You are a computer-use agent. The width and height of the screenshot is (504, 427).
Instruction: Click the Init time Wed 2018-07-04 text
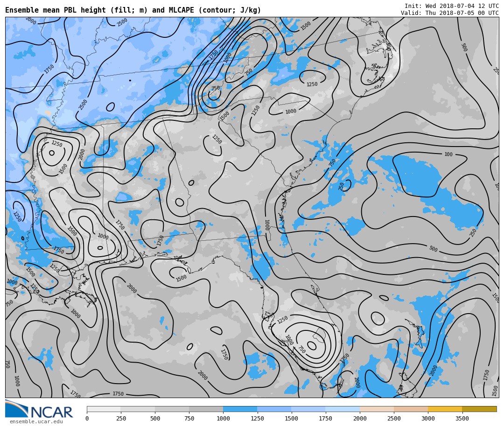click(451, 6)
